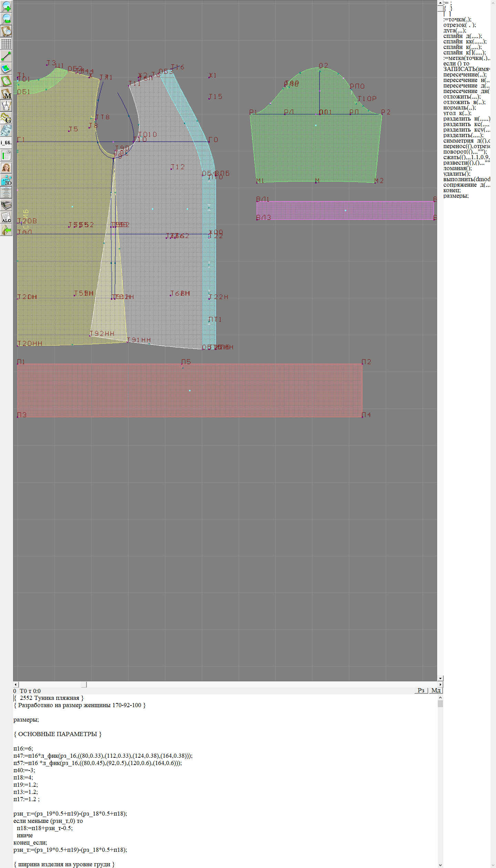Click the Рз button
Viewport: 496px width, 868px height.
pos(421,690)
